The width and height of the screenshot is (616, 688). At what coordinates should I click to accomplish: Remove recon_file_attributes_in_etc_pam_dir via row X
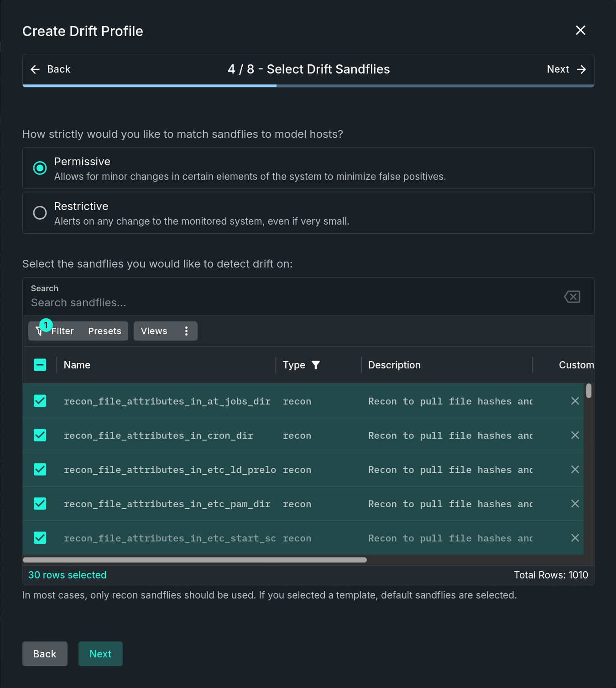click(575, 504)
